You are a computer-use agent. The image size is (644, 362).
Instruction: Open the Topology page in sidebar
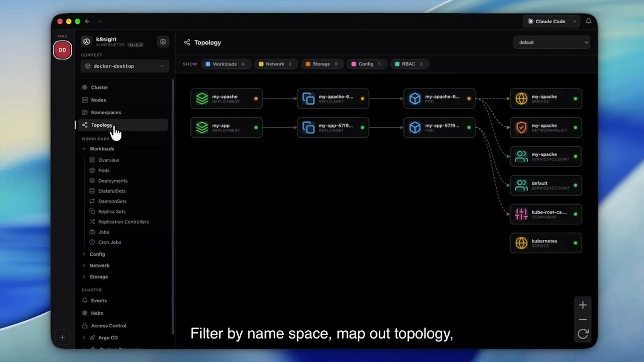[x=123, y=125]
